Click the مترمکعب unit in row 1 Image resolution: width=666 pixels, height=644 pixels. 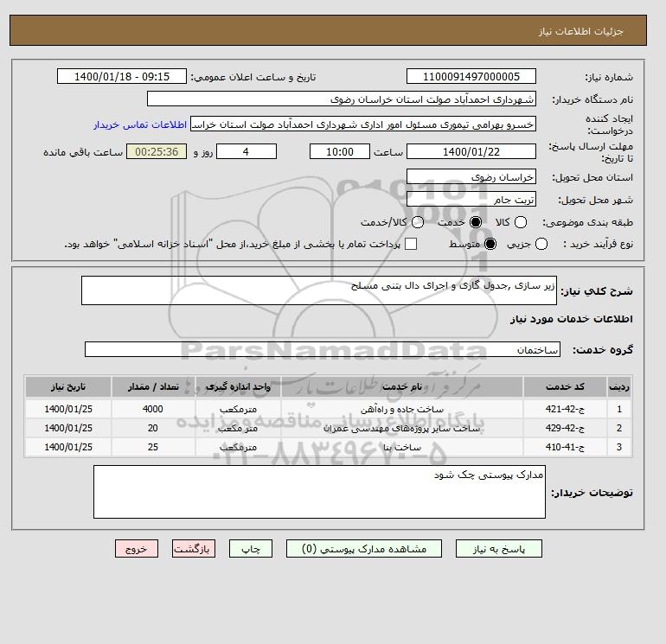click(x=238, y=409)
